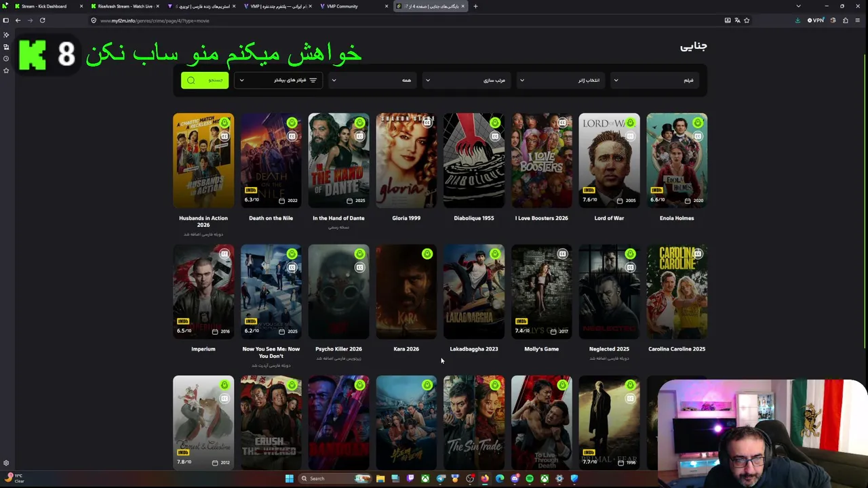Image resolution: width=868 pixels, height=488 pixels.
Task: Click the CC icon on I Love Boosters 2026
Action: point(563,123)
